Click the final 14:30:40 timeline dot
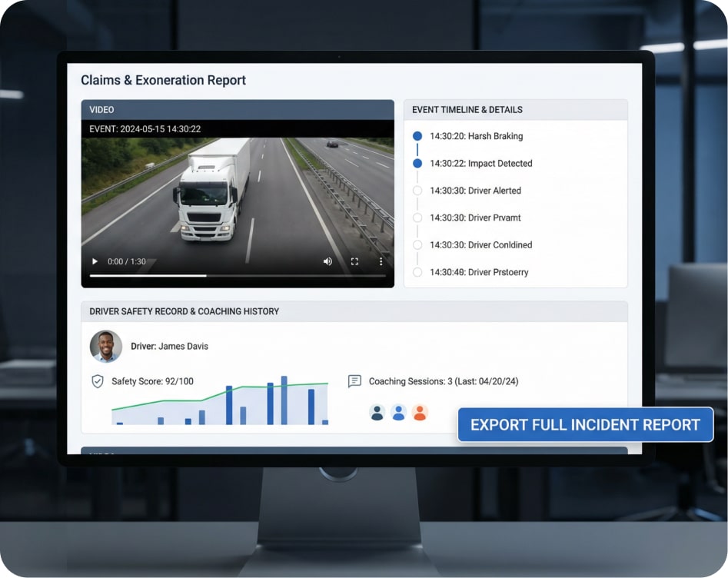This screenshot has width=728, height=578. (x=417, y=272)
